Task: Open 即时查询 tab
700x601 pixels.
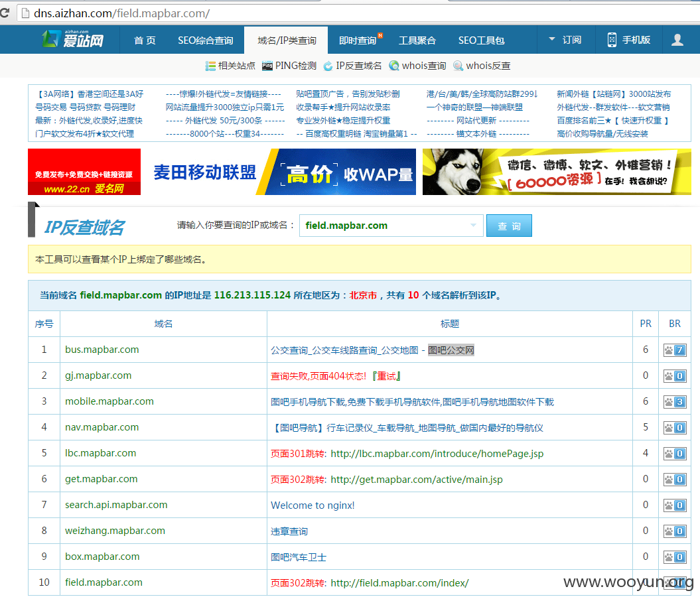Action: 358,40
